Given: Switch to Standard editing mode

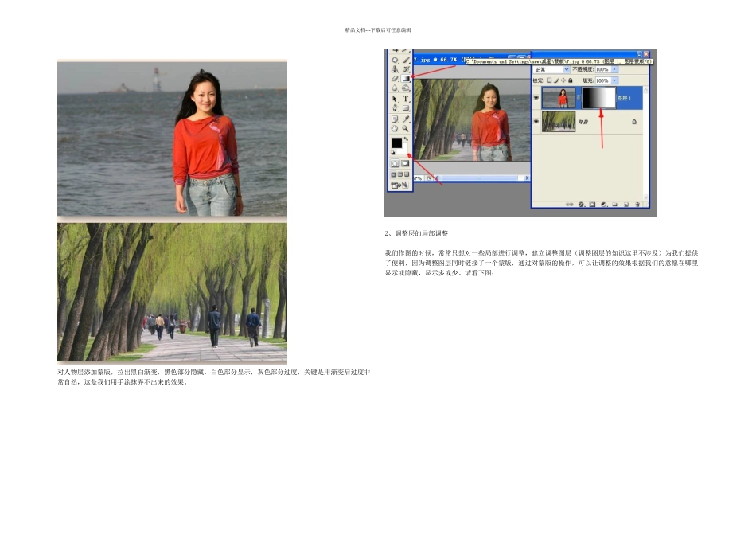Looking at the screenshot, I should coord(395,163).
